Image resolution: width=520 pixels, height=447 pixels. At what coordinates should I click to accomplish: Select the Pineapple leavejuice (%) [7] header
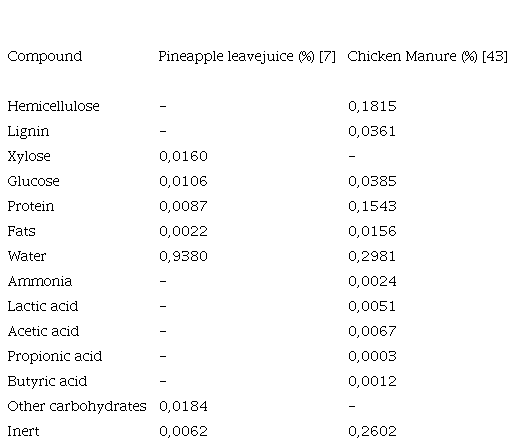pos(247,56)
